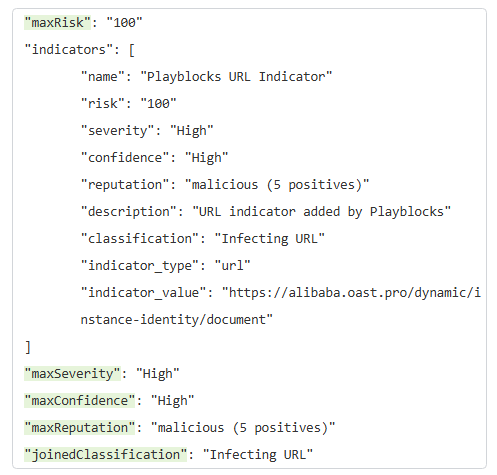
Task: Click reputation value "malicious (5 positives)" in indicator
Action: [x=277, y=185]
